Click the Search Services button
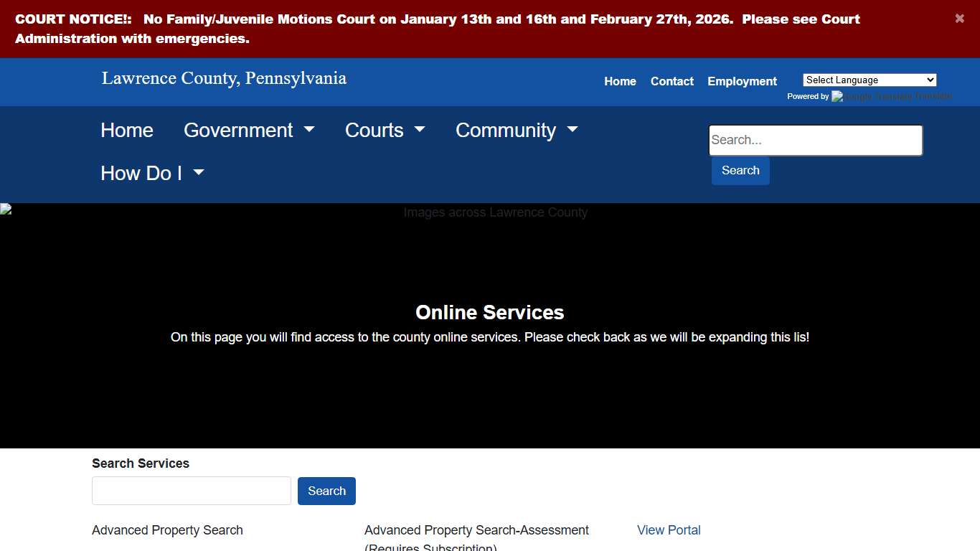 [326, 491]
